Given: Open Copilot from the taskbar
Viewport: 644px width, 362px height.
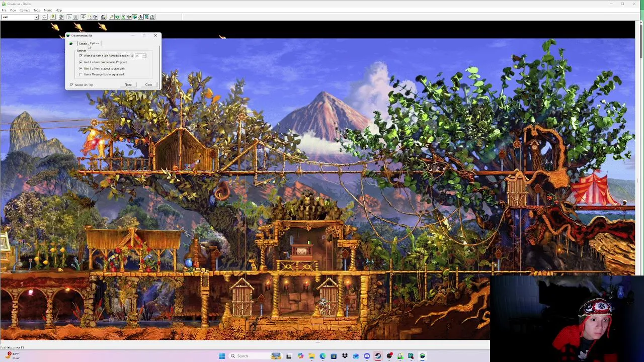Looking at the screenshot, I should 300,356.
